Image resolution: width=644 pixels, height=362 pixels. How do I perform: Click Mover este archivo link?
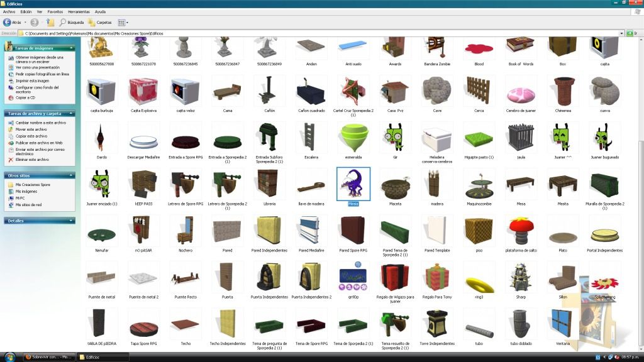point(31,129)
